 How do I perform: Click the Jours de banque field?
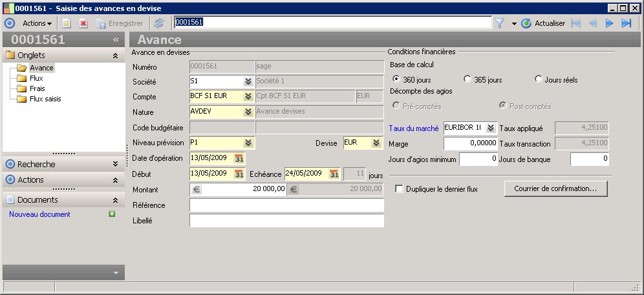[x=590, y=159]
